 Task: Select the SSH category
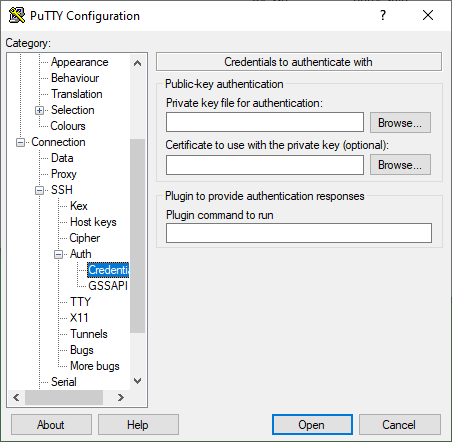coord(62,190)
